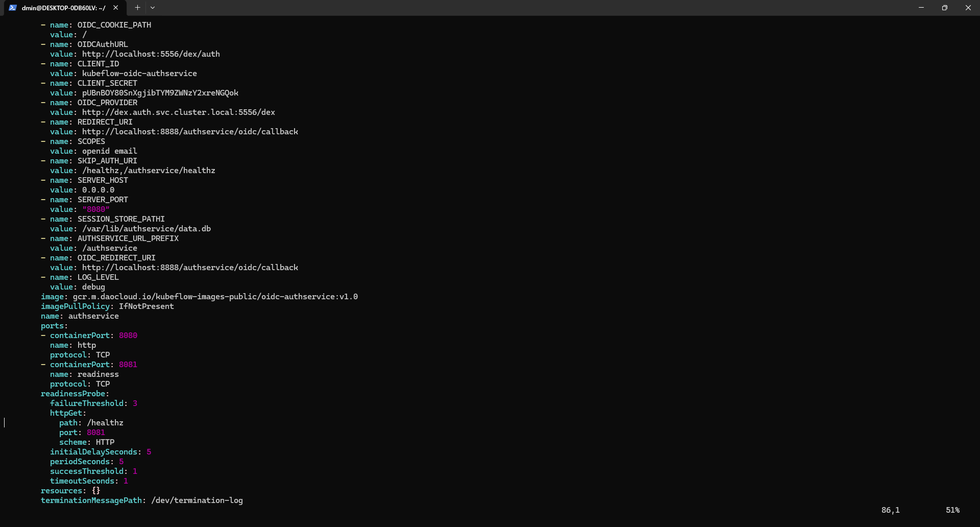
Task: Click the kubeflow-oidc-authservice value
Action: click(x=139, y=74)
